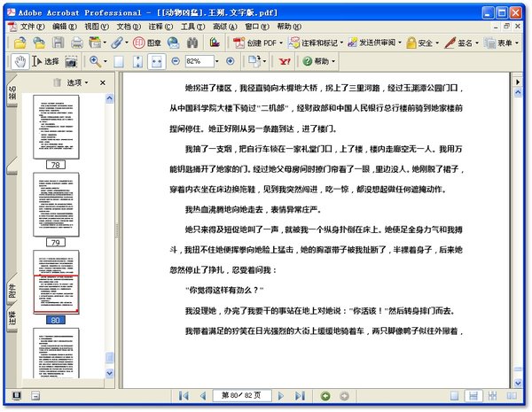The image size is (532, 412).
Task: Click the zoom percentage field showing 82%
Action: (x=199, y=61)
